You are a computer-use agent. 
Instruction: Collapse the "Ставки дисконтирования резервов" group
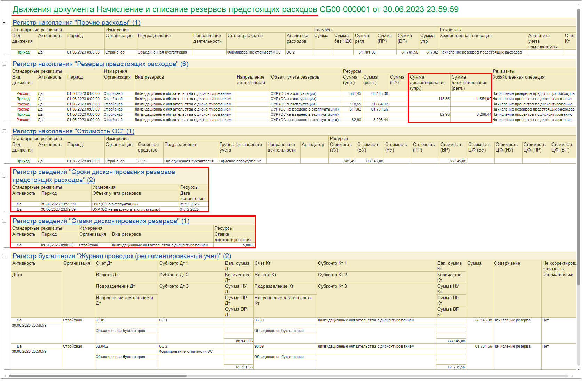(x=4, y=221)
